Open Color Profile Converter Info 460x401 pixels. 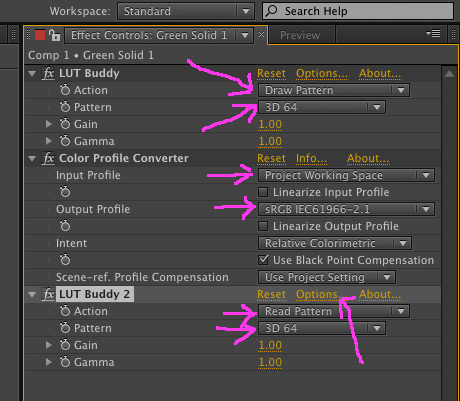[311, 158]
